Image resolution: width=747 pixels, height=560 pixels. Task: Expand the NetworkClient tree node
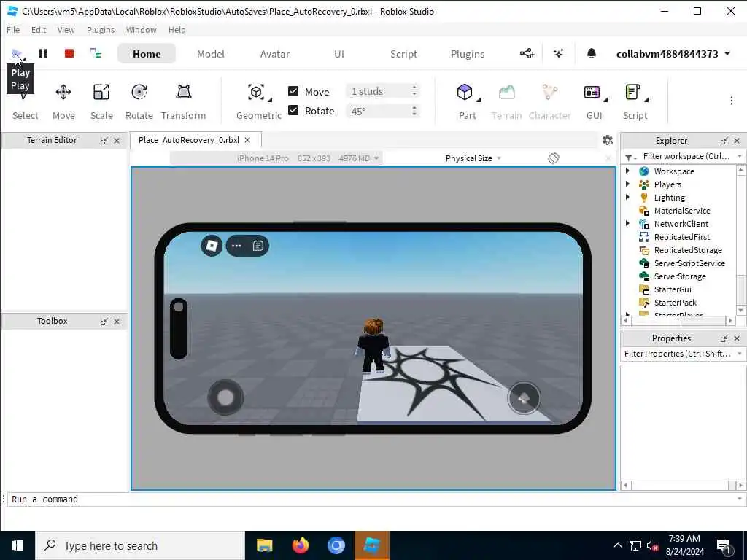[627, 223]
